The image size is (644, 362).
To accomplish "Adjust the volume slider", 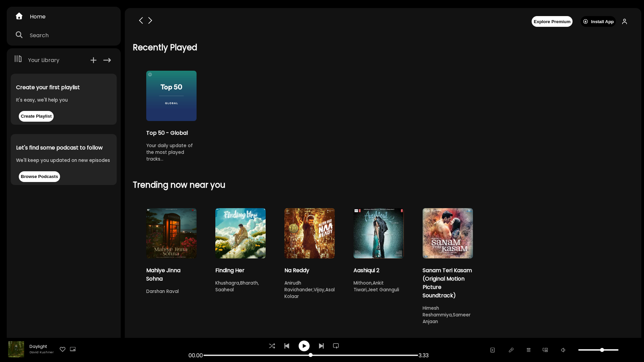I will (598, 350).
